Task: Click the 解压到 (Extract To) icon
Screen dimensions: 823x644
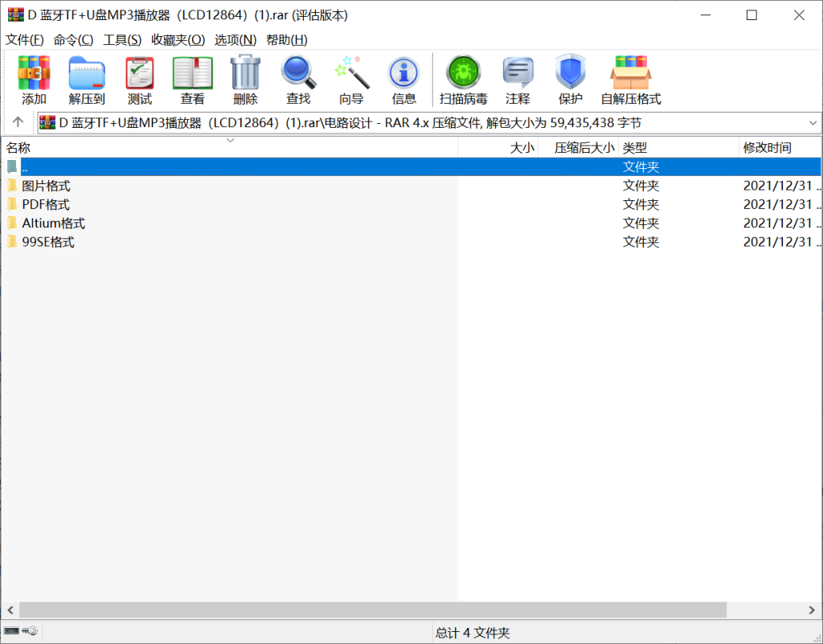Action: click(87, 74)
